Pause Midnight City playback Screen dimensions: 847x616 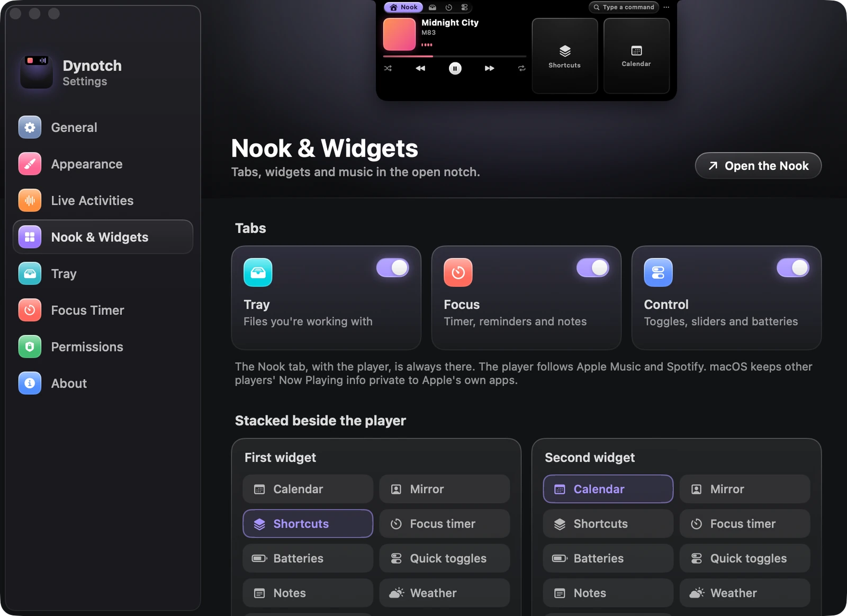pyautogui.click(x=455, y=68)
